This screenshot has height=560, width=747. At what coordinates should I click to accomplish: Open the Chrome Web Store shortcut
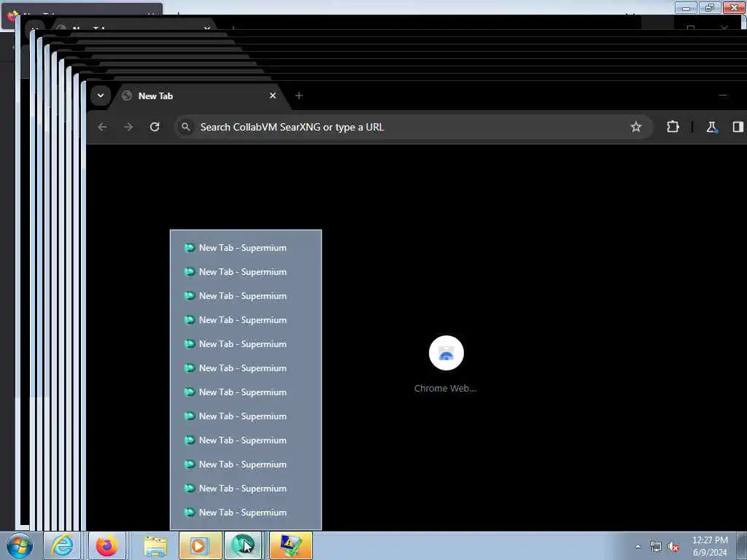point(446,365)
